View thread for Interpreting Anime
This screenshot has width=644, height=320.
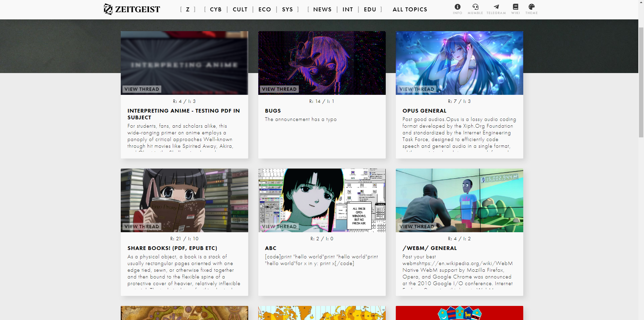[142, 89]
